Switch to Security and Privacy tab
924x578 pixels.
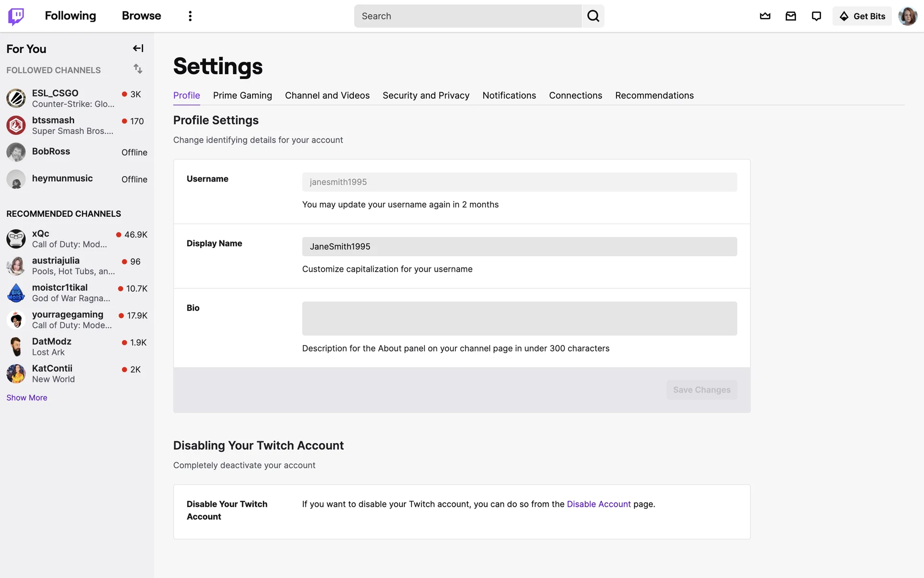(x=426, y=95)
